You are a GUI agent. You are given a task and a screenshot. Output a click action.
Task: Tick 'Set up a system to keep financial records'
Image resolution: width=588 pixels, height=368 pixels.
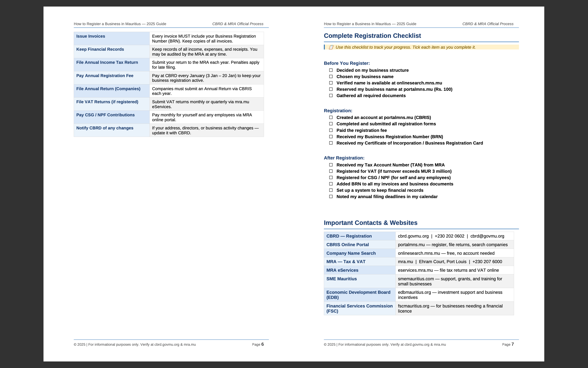(331, 190)
